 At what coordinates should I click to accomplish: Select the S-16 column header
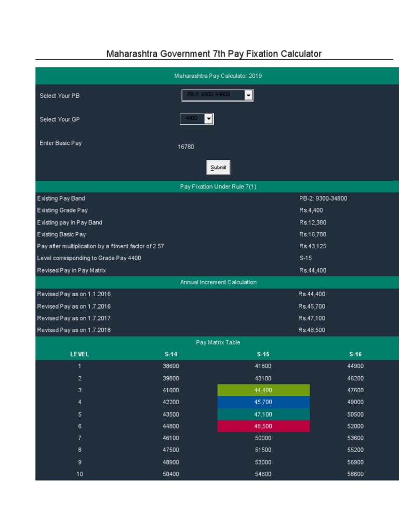tap(355, 354)
